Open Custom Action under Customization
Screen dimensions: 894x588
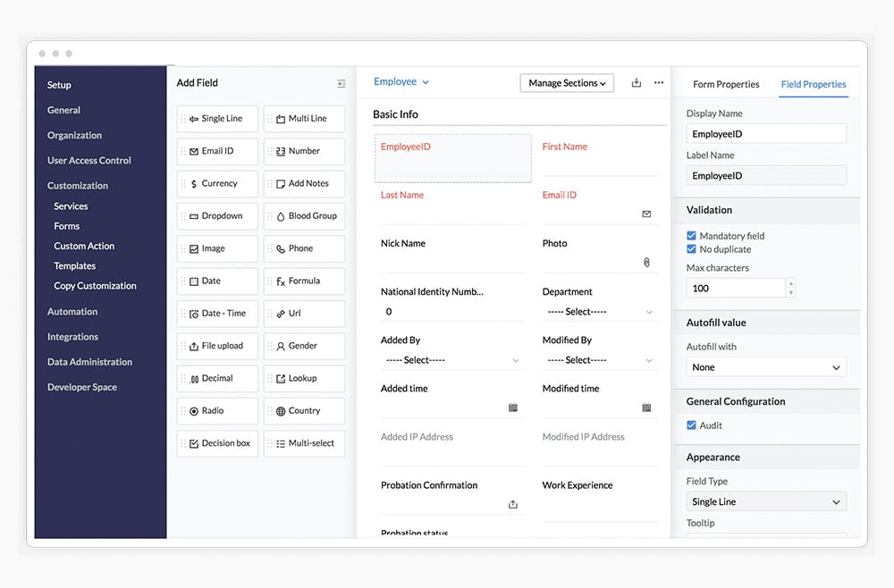pos(84,246)
